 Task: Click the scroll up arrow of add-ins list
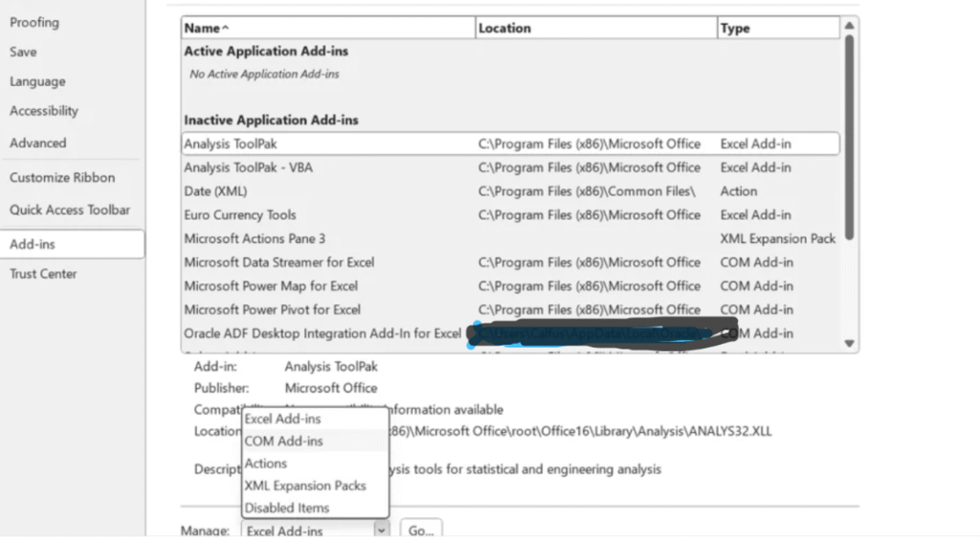tap(849, 26)
